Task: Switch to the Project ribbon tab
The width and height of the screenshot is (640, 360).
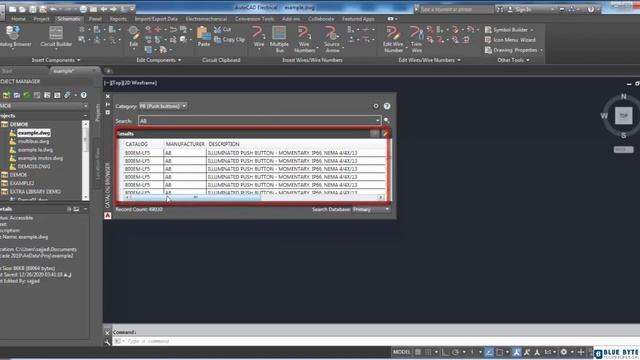Action: pyautogui.click(x=41, y=19)
